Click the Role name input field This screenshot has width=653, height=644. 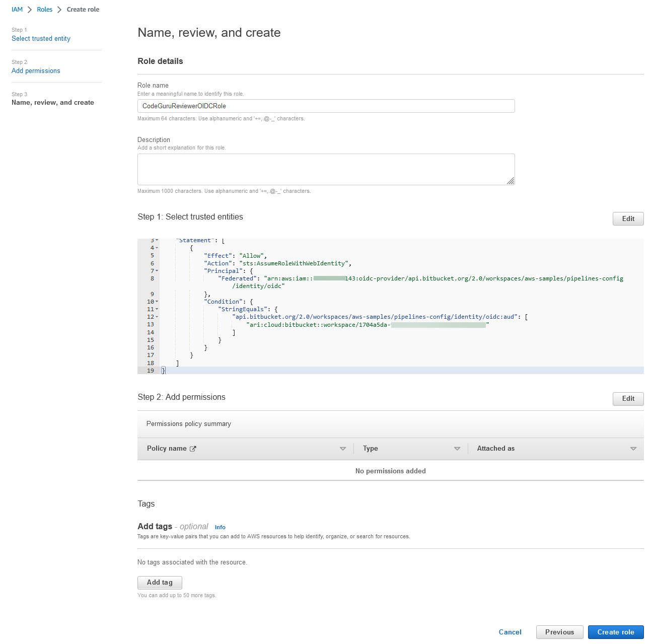point(326,106)
